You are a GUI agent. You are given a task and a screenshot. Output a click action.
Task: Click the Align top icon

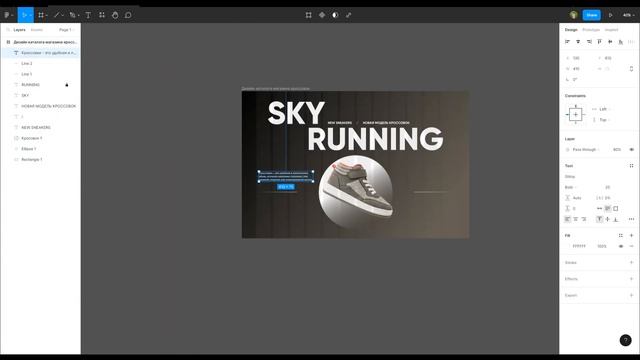(600, 42)
